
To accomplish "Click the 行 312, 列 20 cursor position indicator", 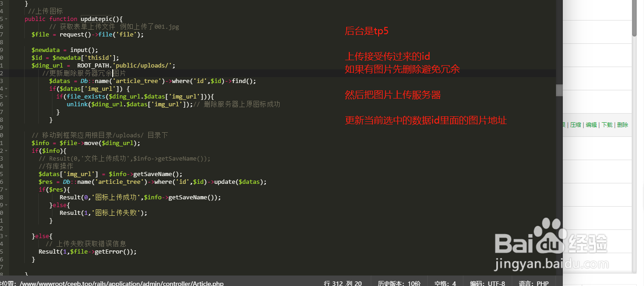I will (343, 283).
